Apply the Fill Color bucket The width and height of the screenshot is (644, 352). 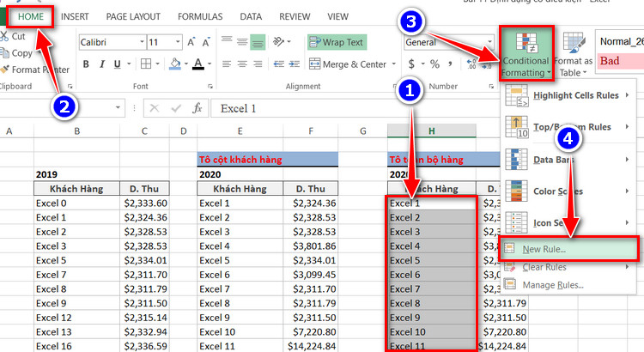pyautogui.click(x=175, y=64)
